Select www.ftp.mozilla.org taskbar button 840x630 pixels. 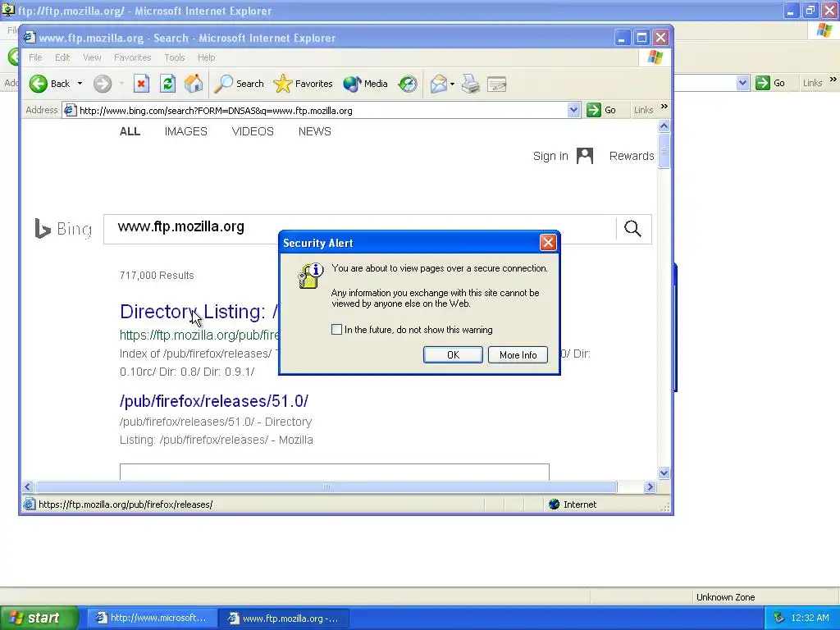284,619
